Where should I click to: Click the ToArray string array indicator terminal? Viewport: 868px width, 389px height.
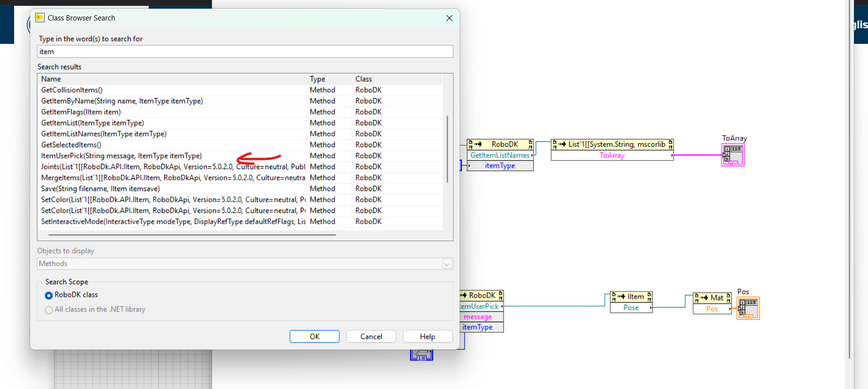pyautogui.click(x=733, y=155)
